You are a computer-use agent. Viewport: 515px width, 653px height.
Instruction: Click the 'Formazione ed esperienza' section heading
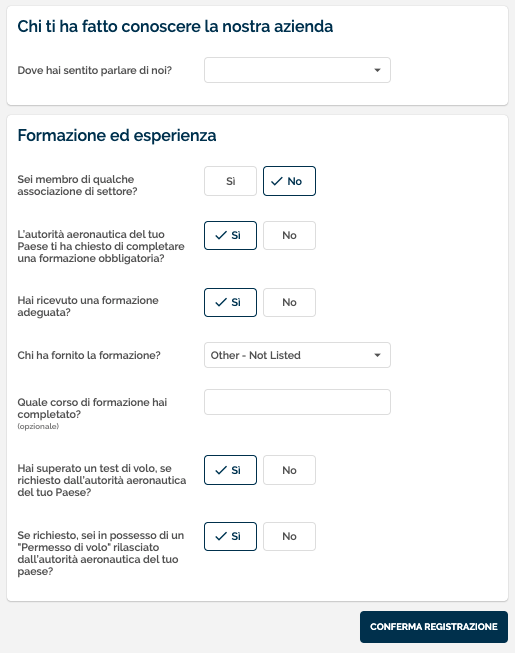coord(117,136)
